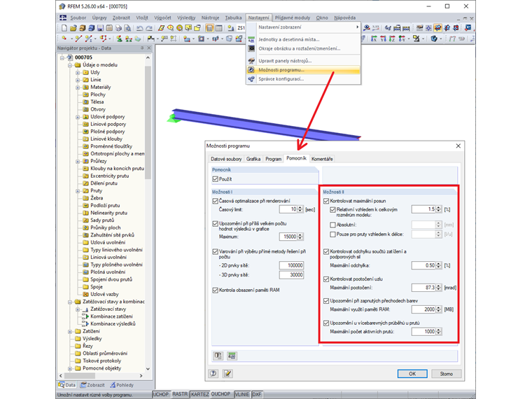
Task: Click the Upravit panely nástrojů menu icon
Action: click(251, 61)
